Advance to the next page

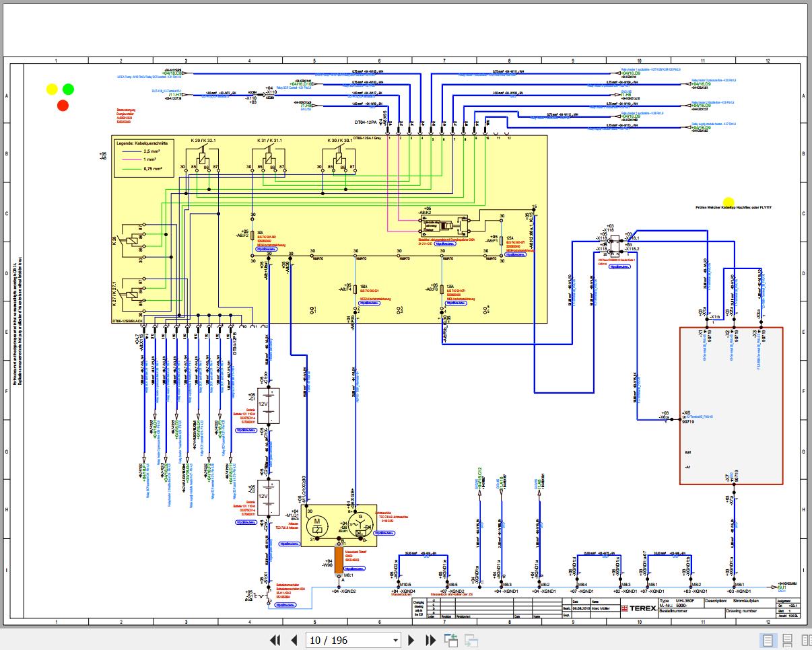[411, 640]
